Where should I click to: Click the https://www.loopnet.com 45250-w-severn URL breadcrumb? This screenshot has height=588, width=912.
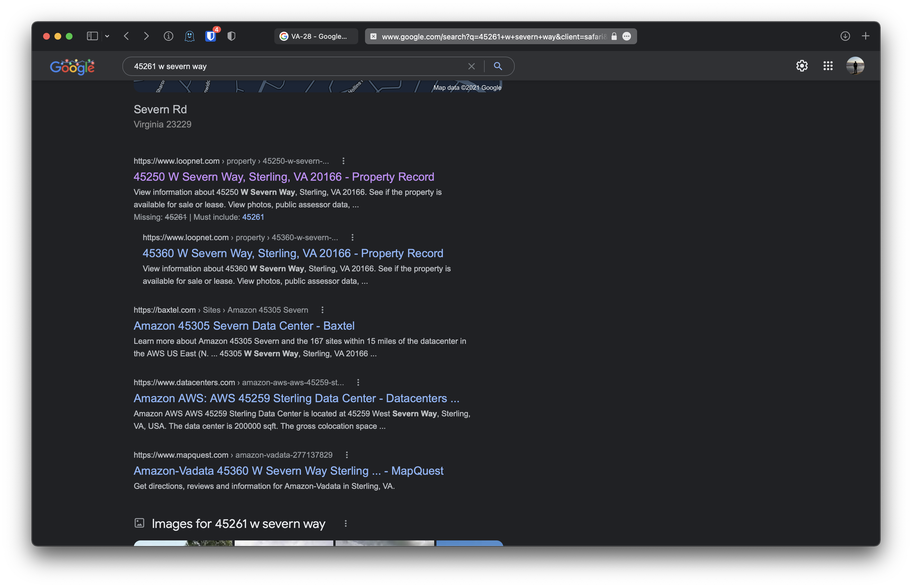click(231, 161)
